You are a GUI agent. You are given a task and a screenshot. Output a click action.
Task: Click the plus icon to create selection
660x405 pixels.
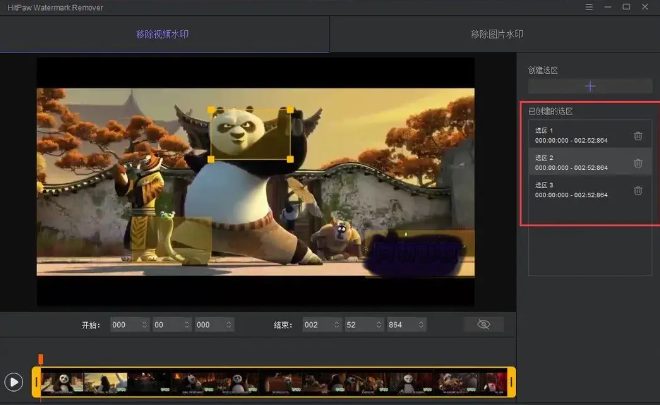(589, 87)
